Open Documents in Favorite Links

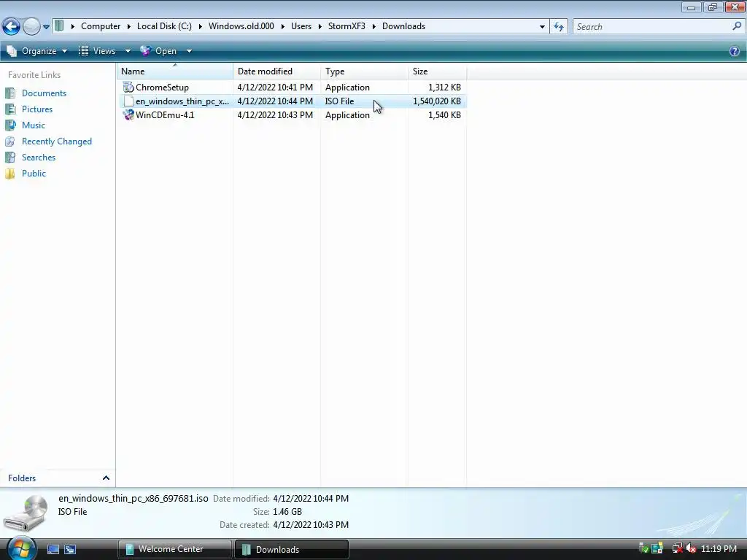[x=44, y=93]
